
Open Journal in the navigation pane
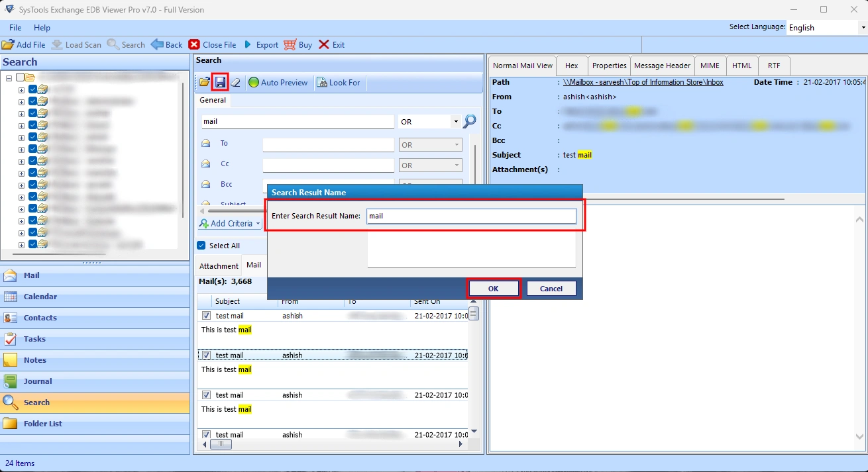click(95, 381)
